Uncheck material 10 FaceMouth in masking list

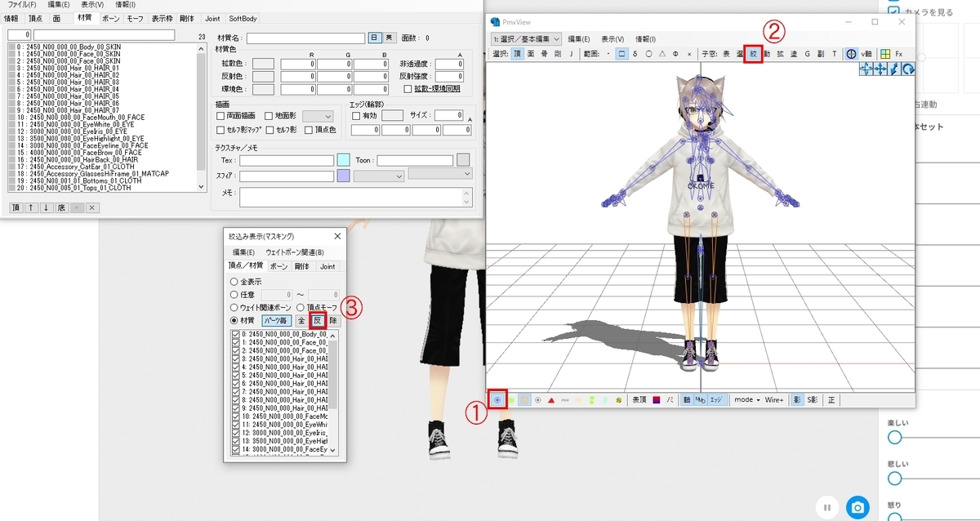236,416
